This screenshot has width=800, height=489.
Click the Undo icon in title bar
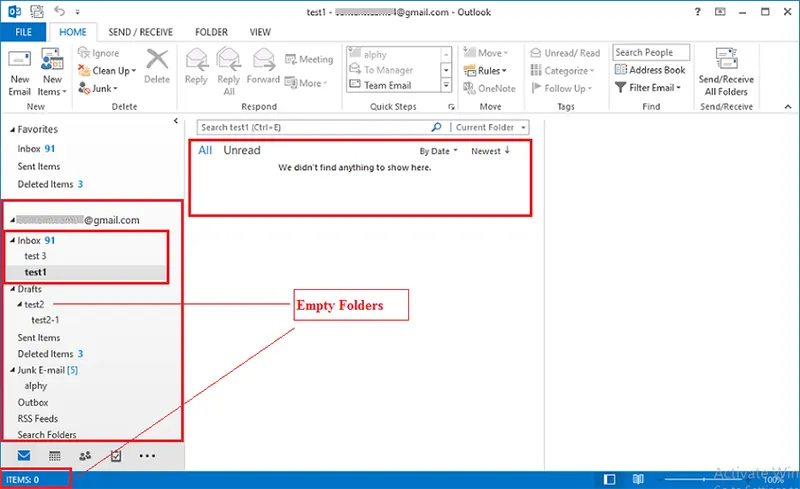point(60,11)
